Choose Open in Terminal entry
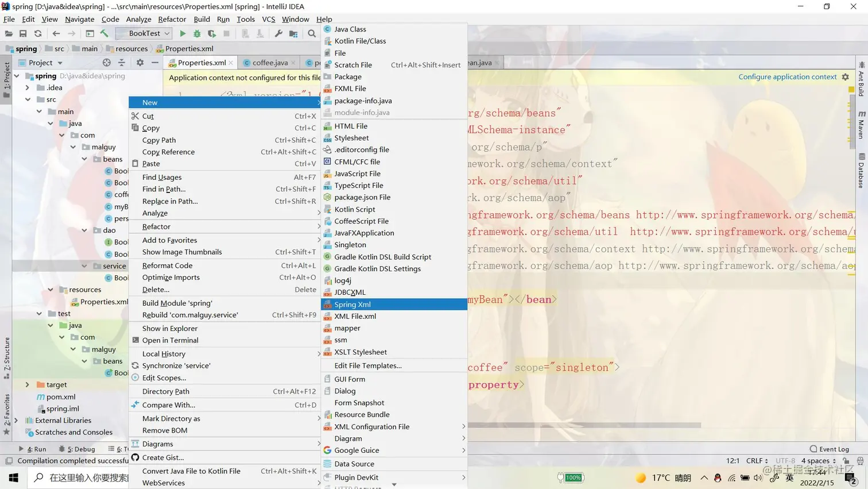Image resolution: width=868 pixels, height=489 pixels. (x=224, y=340)
